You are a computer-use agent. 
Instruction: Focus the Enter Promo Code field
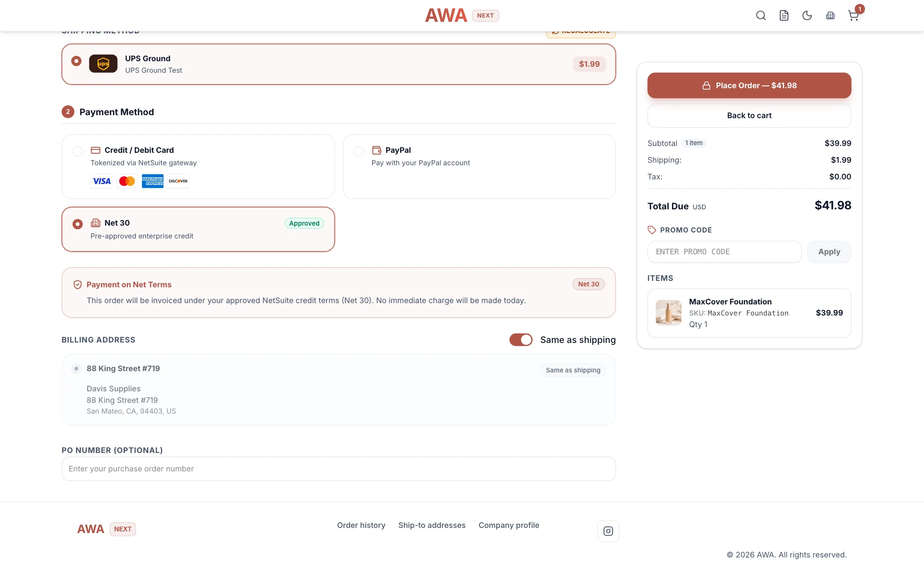coord(724,252)
